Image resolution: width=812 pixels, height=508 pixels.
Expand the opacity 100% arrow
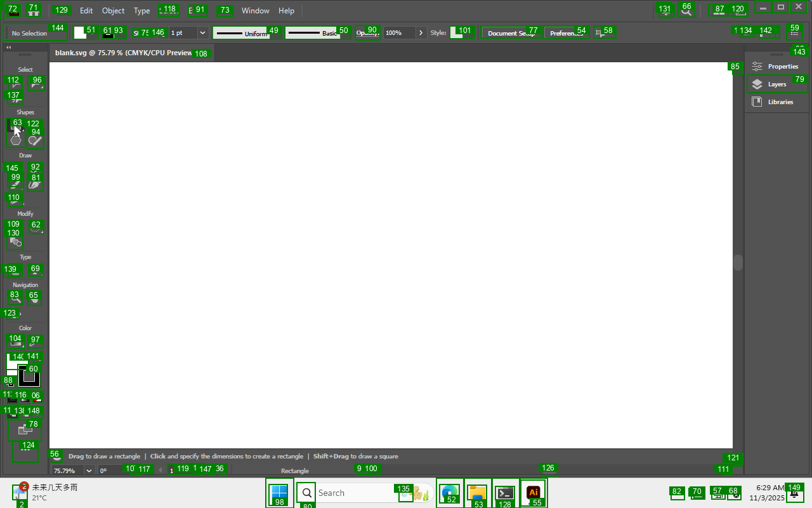point(421,32)
